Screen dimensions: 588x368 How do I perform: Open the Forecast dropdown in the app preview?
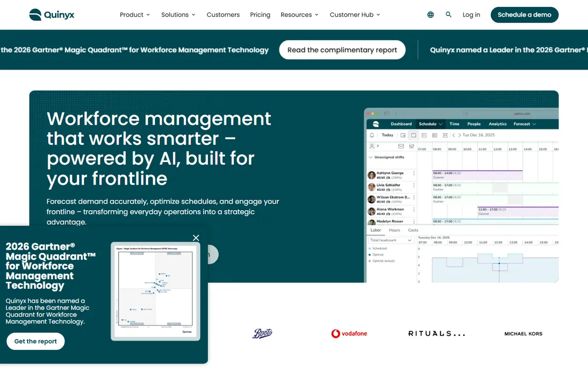(x=524, y=124)
